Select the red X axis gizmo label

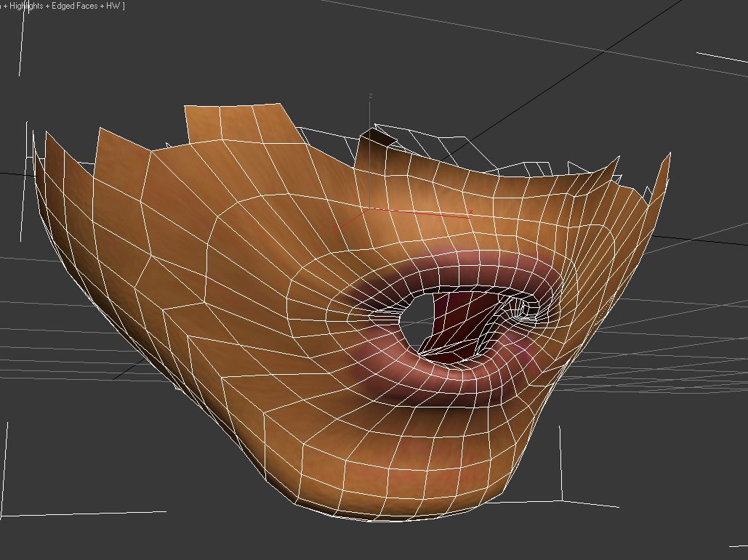[x=471, y=212]
